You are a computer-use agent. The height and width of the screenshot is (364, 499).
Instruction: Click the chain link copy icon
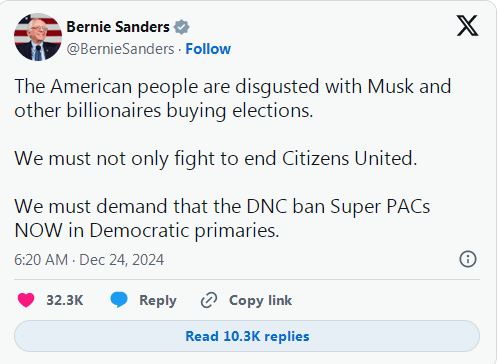click(x=209, y=300)
